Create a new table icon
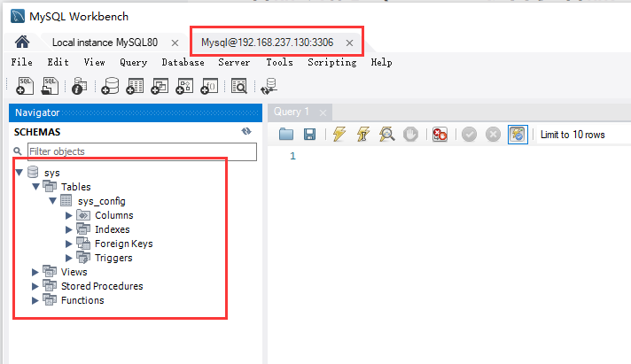The width and height of the screenshot is (631, 364). 135,86
